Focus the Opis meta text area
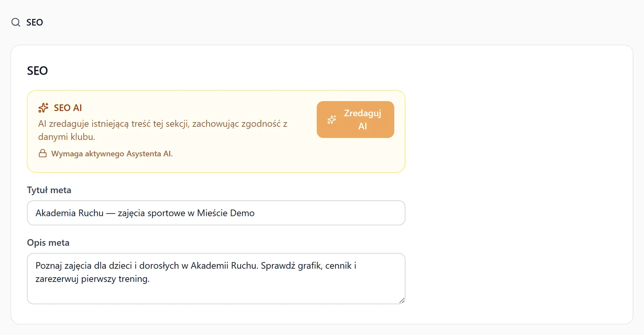This screenshot has width=644, height=335. (216, 278)
